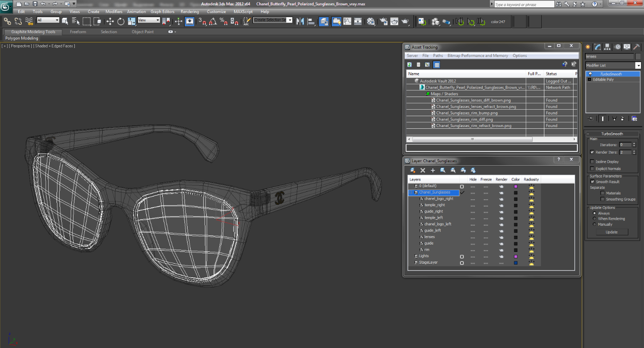The height and width of the screenshot is (348, 644).
Task: Expand the Editable Poly modifier entry
Action: [x=590, y=80]
